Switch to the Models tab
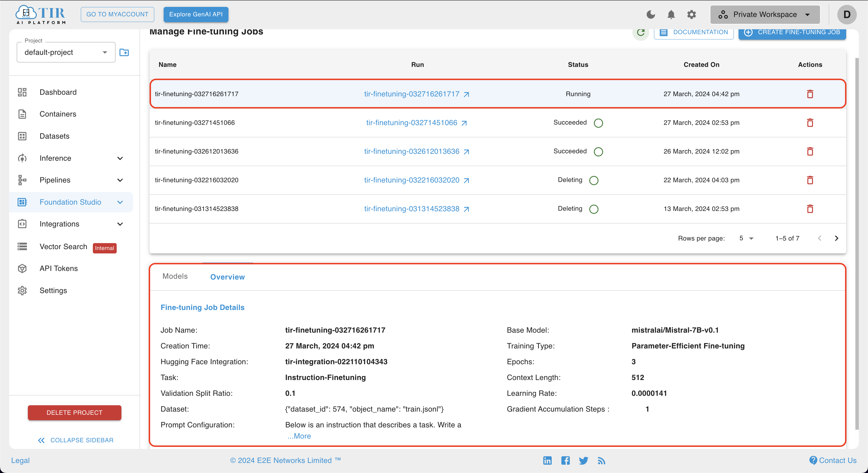Screen dimensions: 868x473 tap(175, 276)
